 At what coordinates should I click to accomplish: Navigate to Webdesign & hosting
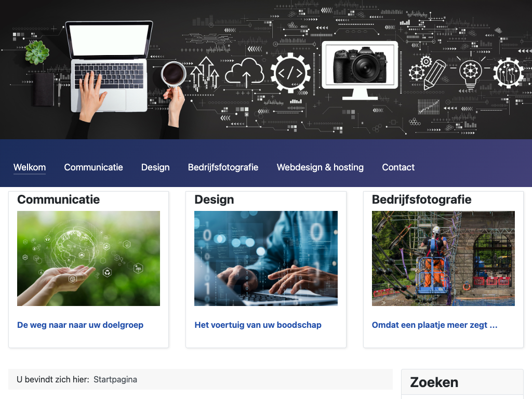(x=320, y=167)
